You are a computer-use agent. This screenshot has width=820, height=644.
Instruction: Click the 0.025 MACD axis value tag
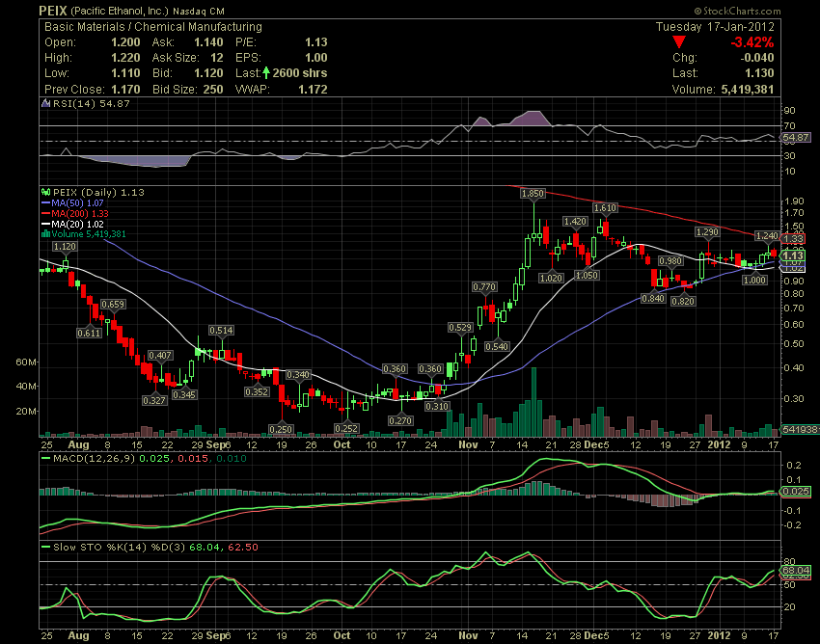coord(796,492)
